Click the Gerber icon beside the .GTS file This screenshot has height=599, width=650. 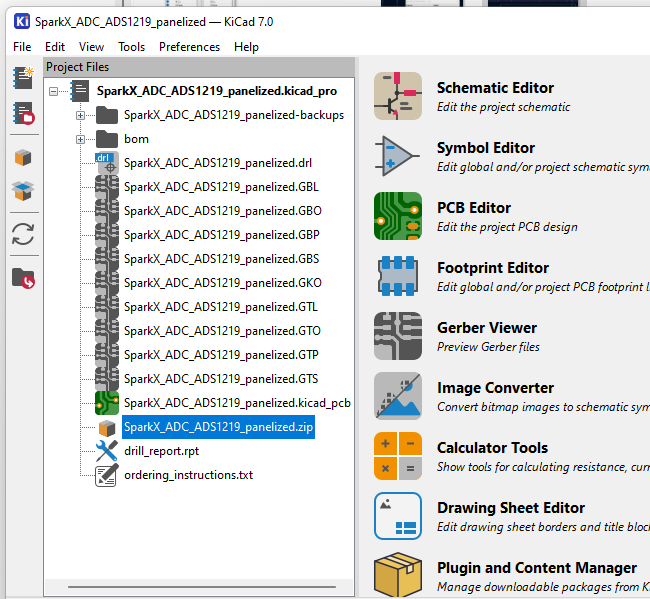click(107, 379)
